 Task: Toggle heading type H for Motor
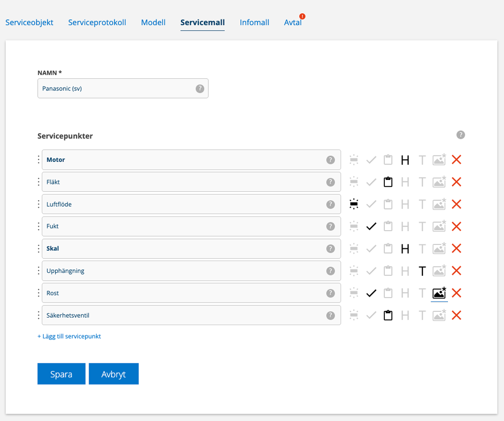click(x=405, y=160)
